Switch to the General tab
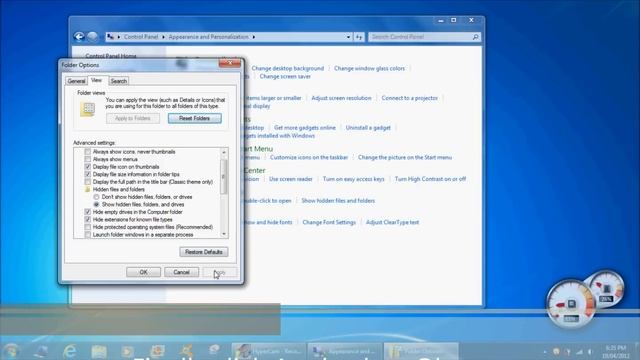 tap(76, 81)
